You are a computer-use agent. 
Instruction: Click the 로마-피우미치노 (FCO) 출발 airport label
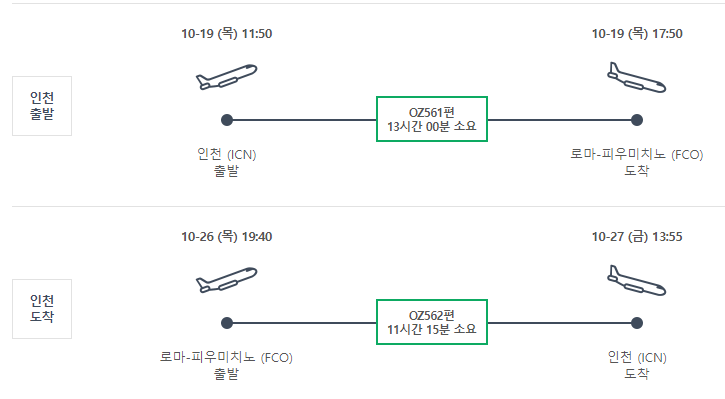point(226,365)
